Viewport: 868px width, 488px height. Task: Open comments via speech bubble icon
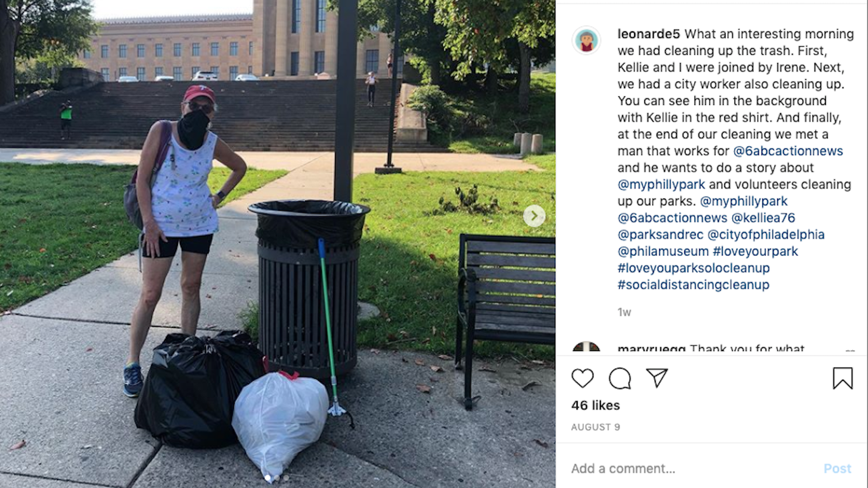[620, 378]
